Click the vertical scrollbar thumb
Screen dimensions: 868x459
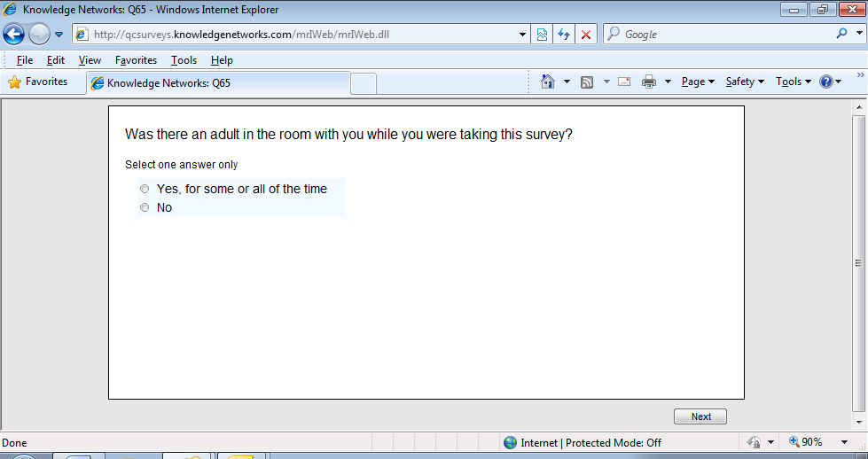click(x=858, y=263)
